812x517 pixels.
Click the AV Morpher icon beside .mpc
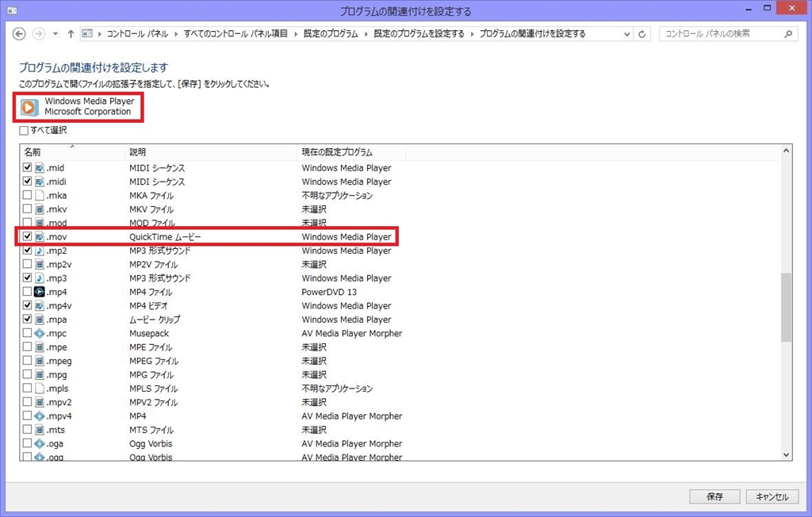(40, 333)
